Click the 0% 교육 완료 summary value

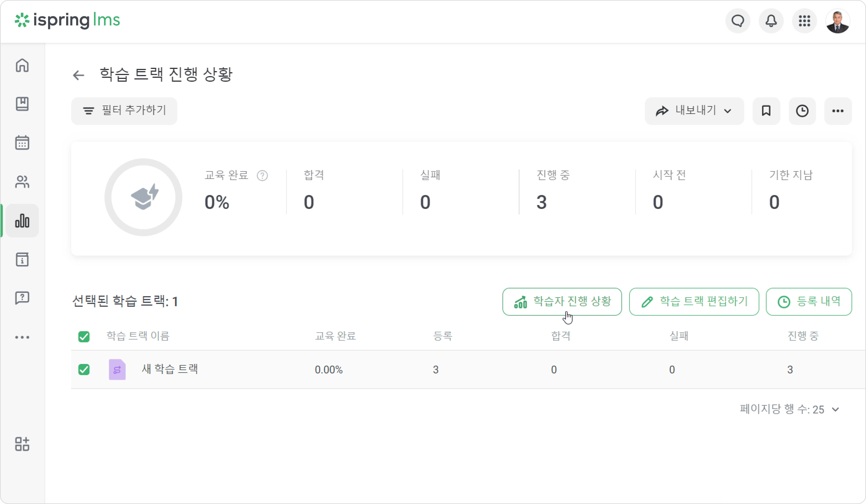tap(217, 202)
